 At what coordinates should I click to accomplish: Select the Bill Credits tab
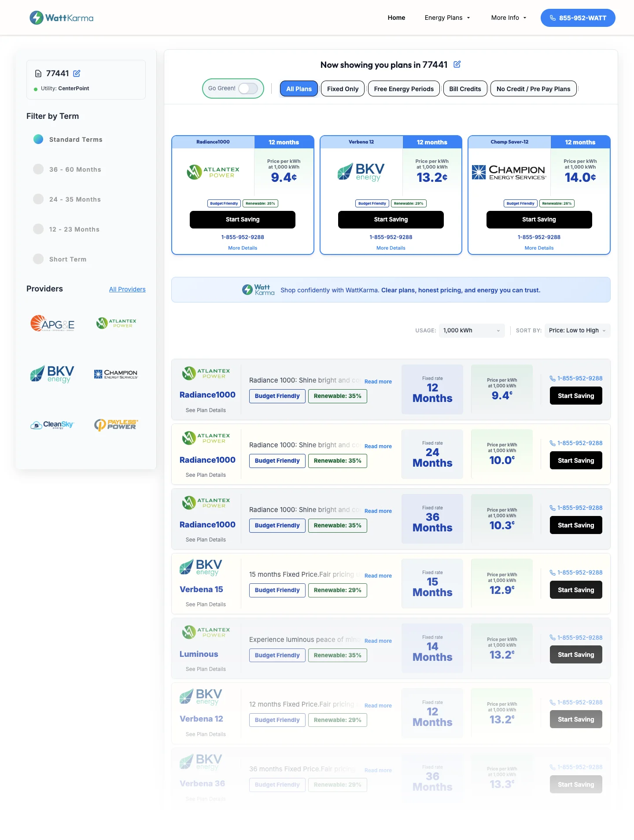pos(465,89)
